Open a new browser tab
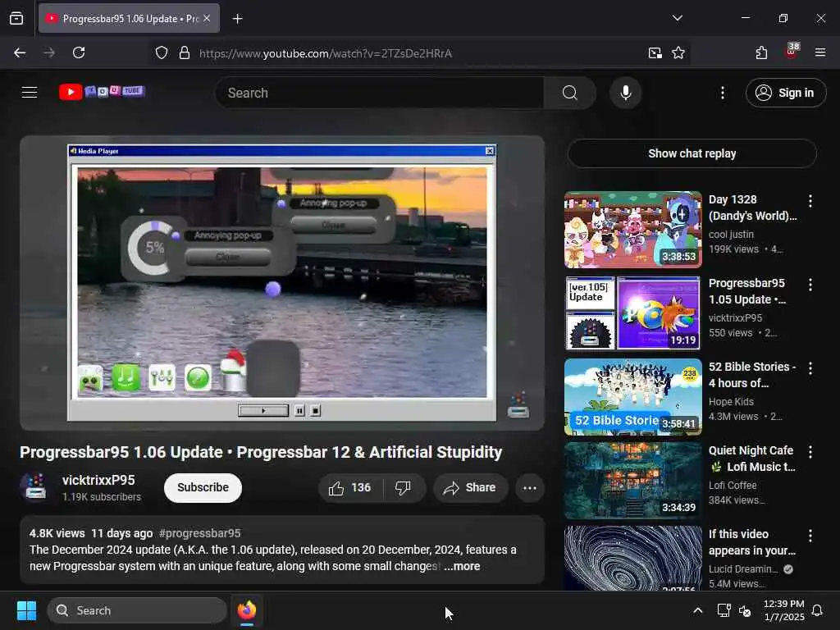840x630 pixels. 237,19
